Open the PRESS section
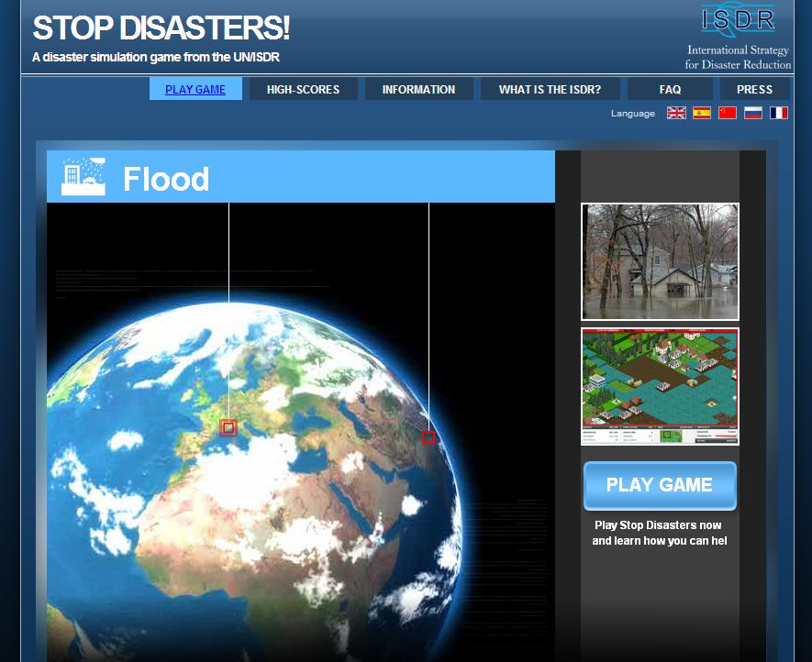The image size is (812, 662). (x=754, y=89)
